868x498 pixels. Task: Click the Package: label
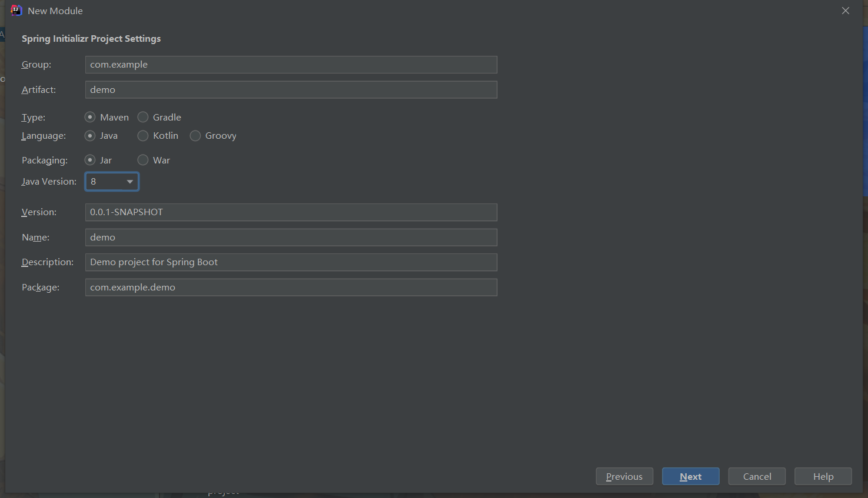click(41, 288)
